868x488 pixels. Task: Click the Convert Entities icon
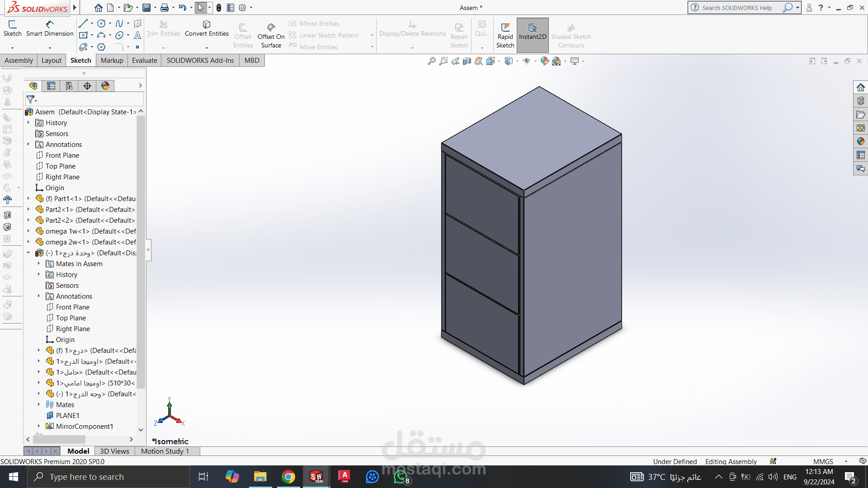point(207,24)
